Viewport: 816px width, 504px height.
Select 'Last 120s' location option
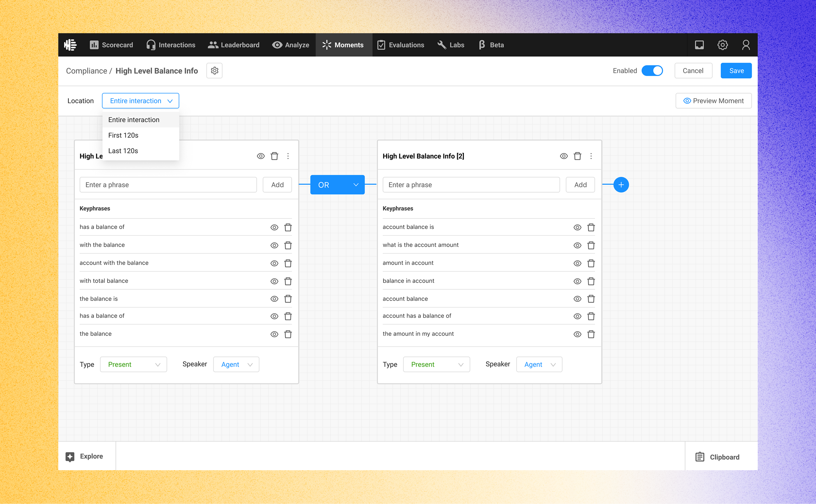click(x=140, y=151)
